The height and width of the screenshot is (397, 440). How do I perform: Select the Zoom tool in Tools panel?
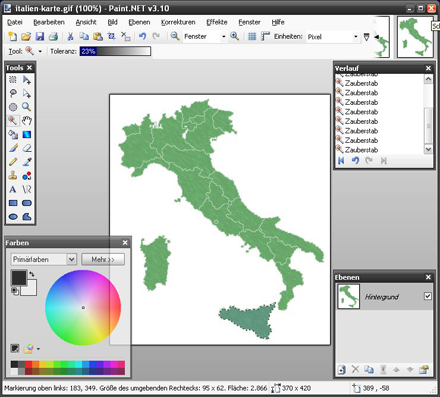point(27,107)
